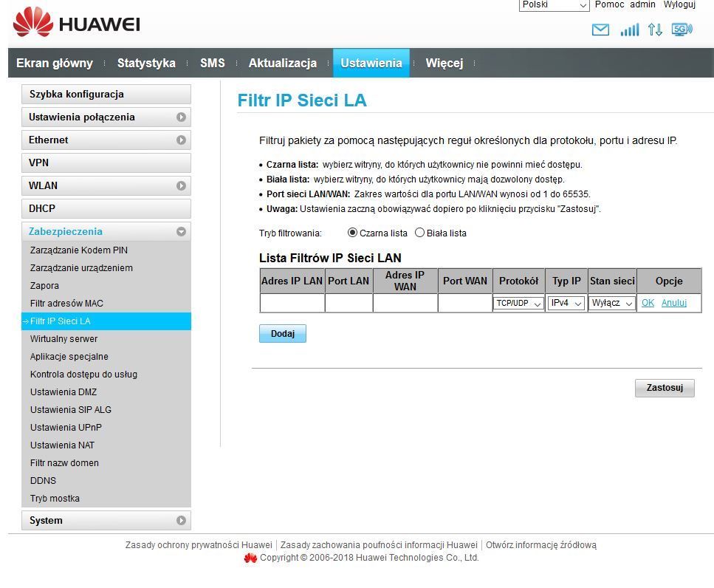Switch to the Aktualizacja tab
Image resolution: width=714 pixels, height=588 pixels.
click(282, 63)
